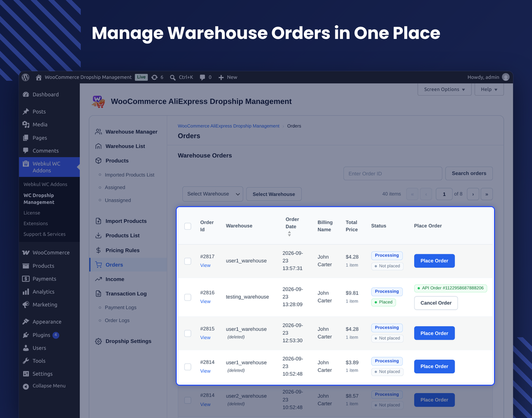Check the box for order #2814 at $3.89
This screenshot has width=532, height=418.
point(188,367)
